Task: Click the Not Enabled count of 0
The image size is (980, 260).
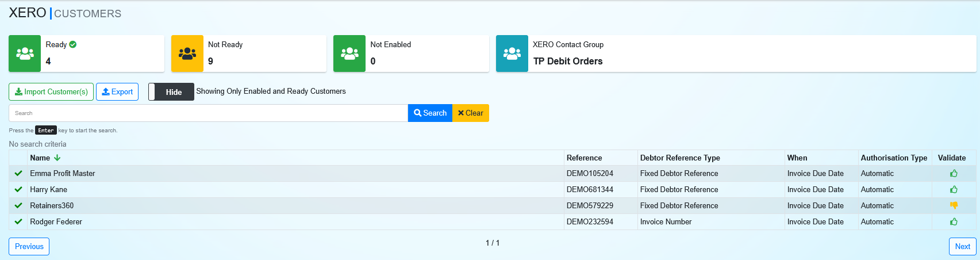Action: point(373,61)
